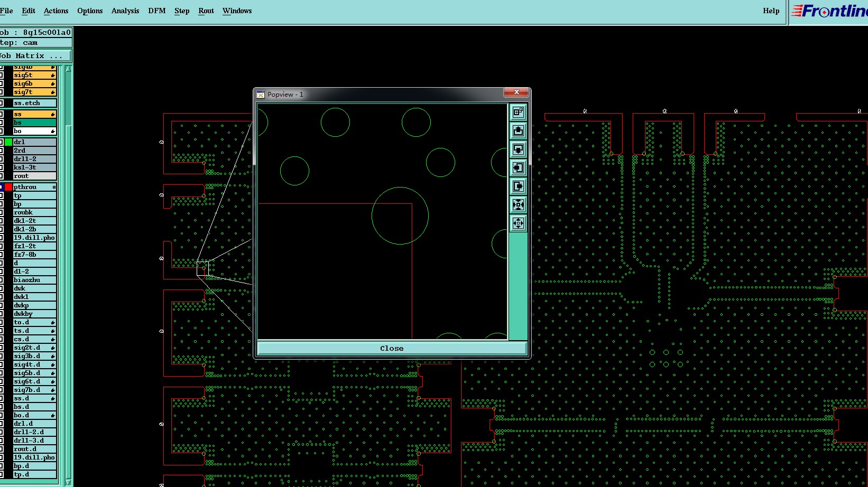Image resolution: width=868 pixels, height=487 pixels.
Task: Click the edit marker on sig2t.d layer
Action: 53,348
